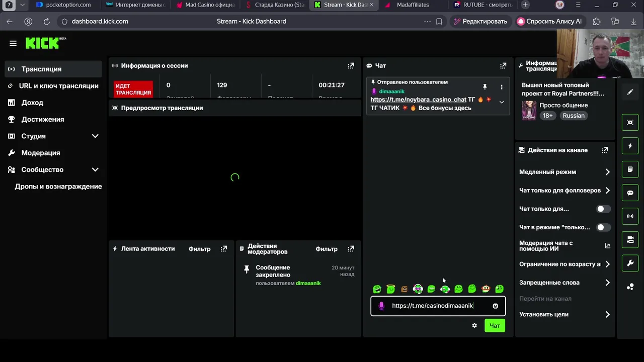Toggle the moderator actions document icon

[630, 169]
